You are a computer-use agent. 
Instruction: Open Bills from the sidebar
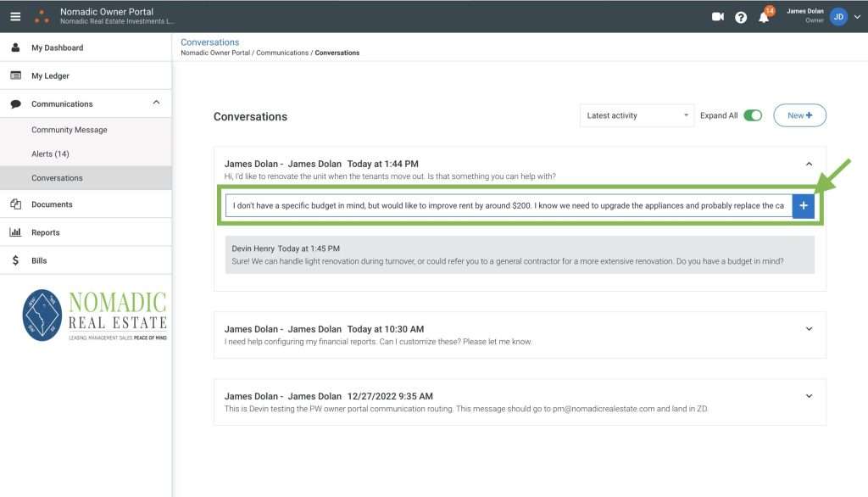coord(39,260)
